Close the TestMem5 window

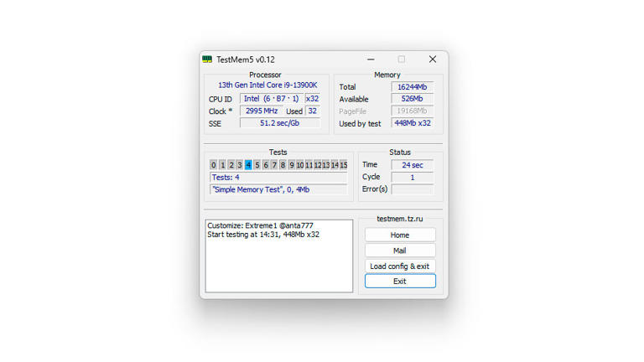coord(432,59)
